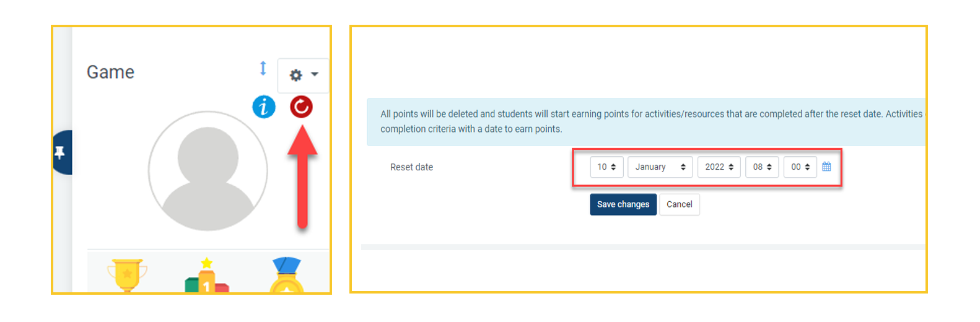
Task: Open the month dropdown showing January
Action: click(x=660, y=167)
